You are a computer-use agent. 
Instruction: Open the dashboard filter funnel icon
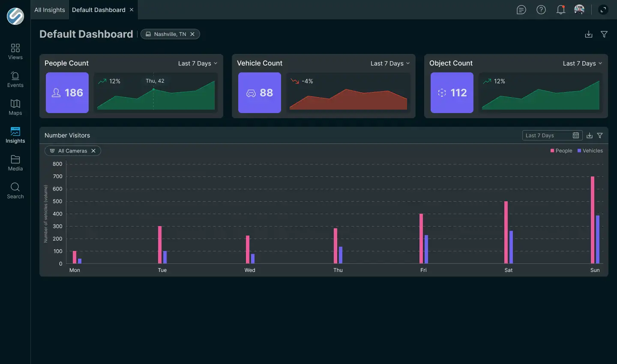604,34
